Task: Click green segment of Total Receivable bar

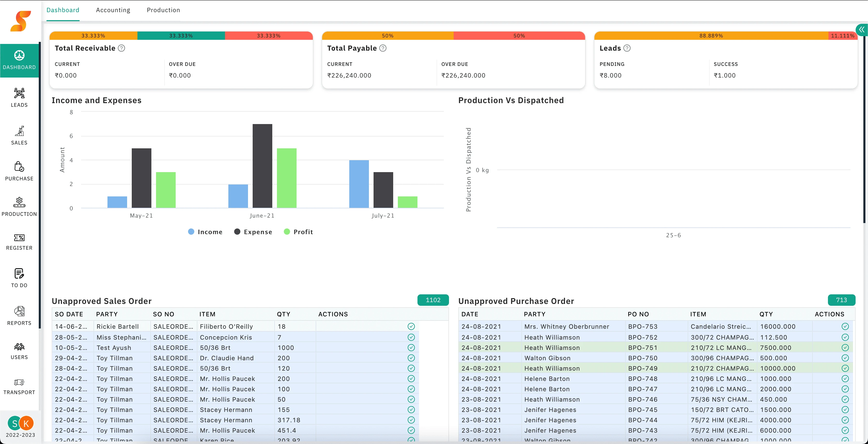Action: [x=181, y=36]
